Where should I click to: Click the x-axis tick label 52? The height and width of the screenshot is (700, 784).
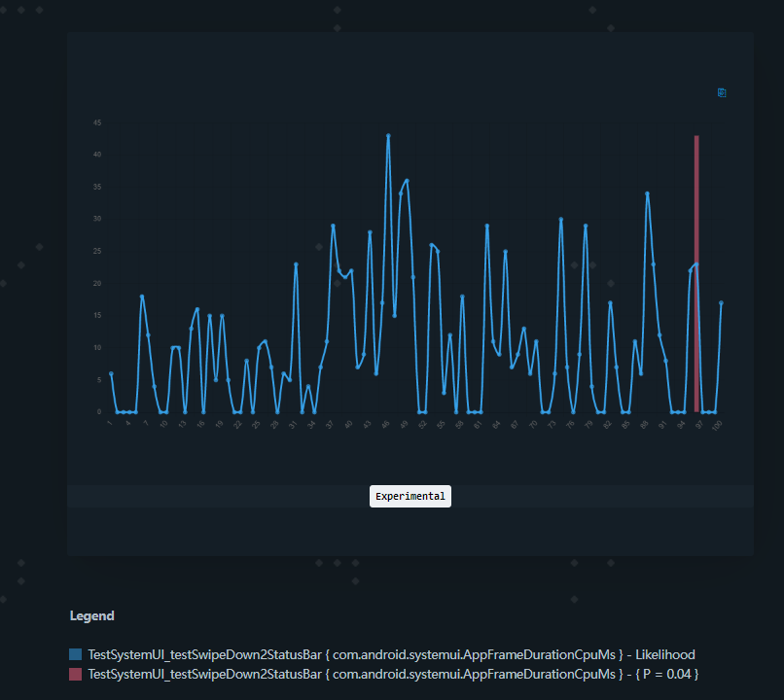click(422, 425)
